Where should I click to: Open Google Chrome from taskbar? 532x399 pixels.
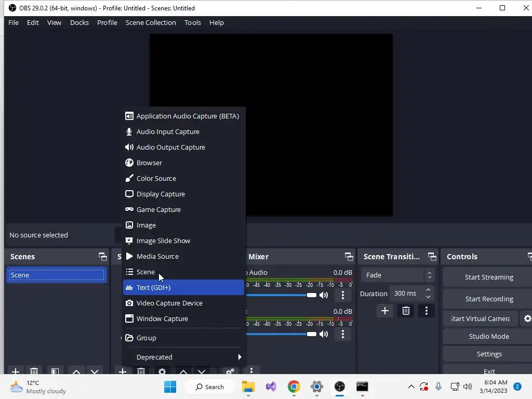click(294, 387)
